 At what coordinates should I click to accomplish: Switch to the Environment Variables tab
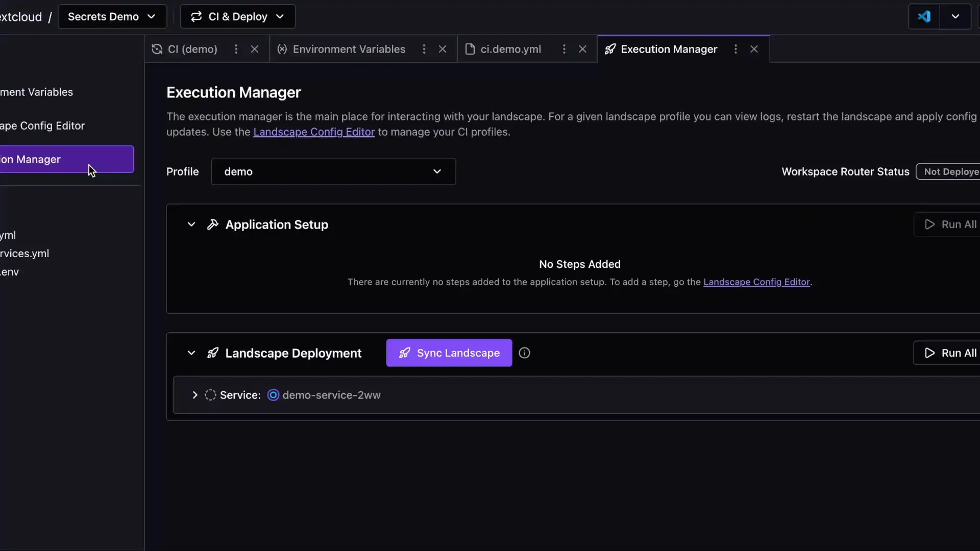coord(349,49)
